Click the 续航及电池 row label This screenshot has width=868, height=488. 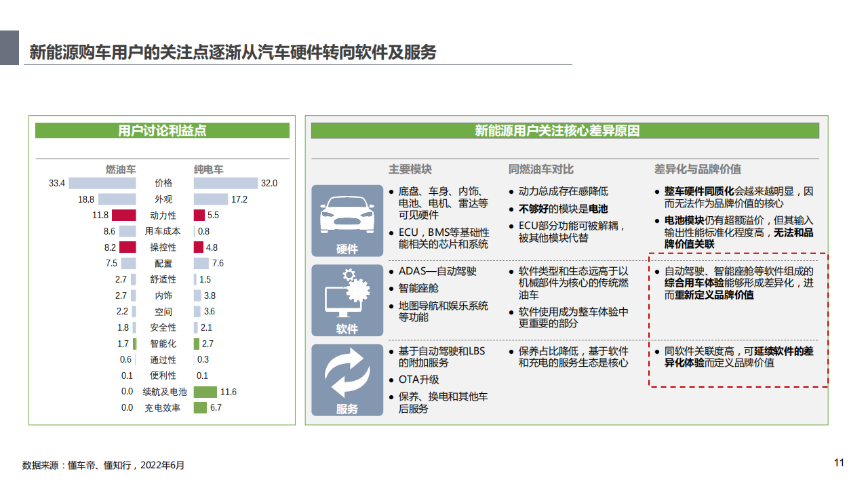[x=163, y=392]
